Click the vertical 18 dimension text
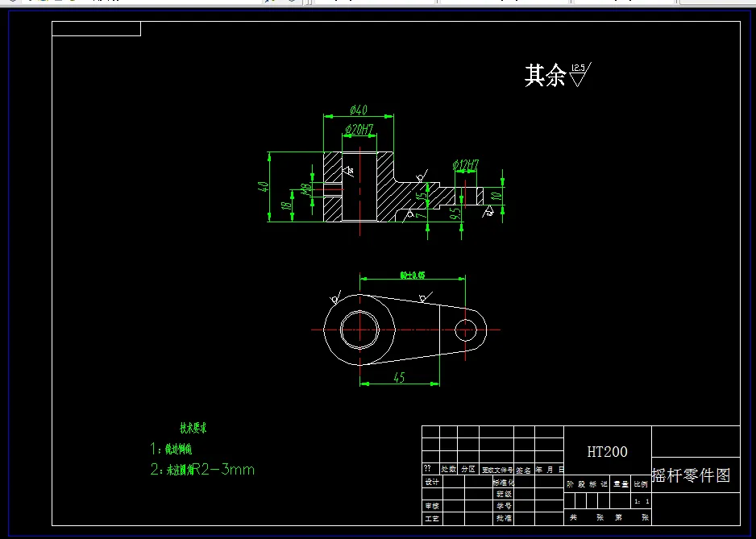This screenshot has height=539, width=756. point(286,205)
